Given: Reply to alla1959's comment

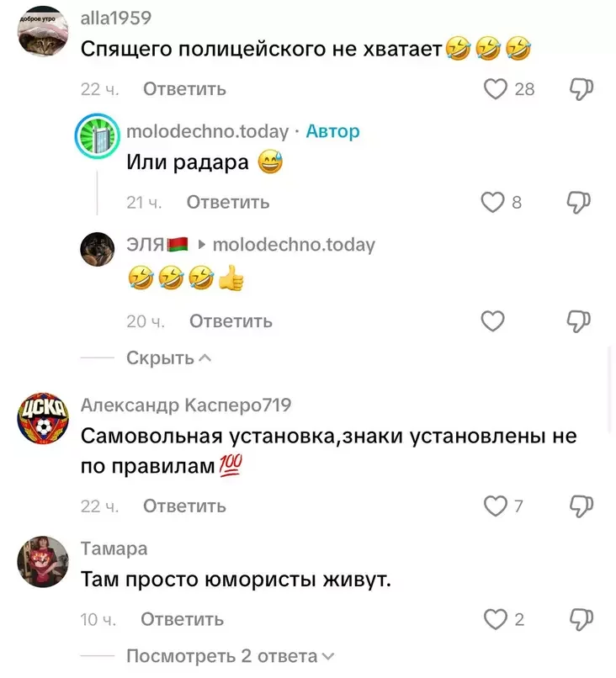Looking at the screenshot, I should tap(184, 89).
